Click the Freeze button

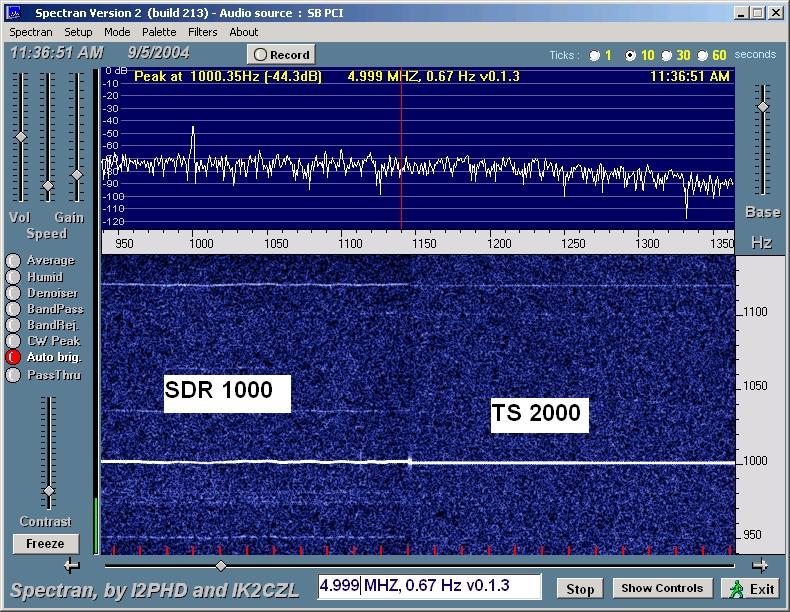coord(45,544)
